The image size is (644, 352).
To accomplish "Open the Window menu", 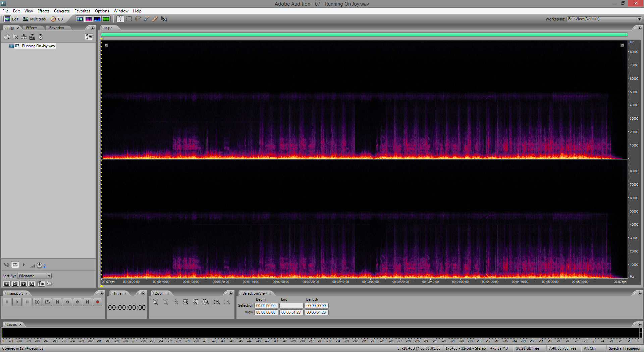I will 121,11.
